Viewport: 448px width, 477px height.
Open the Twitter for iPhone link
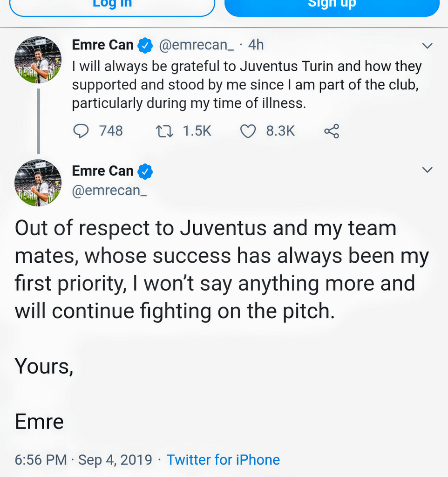click(x=223, y=460)
